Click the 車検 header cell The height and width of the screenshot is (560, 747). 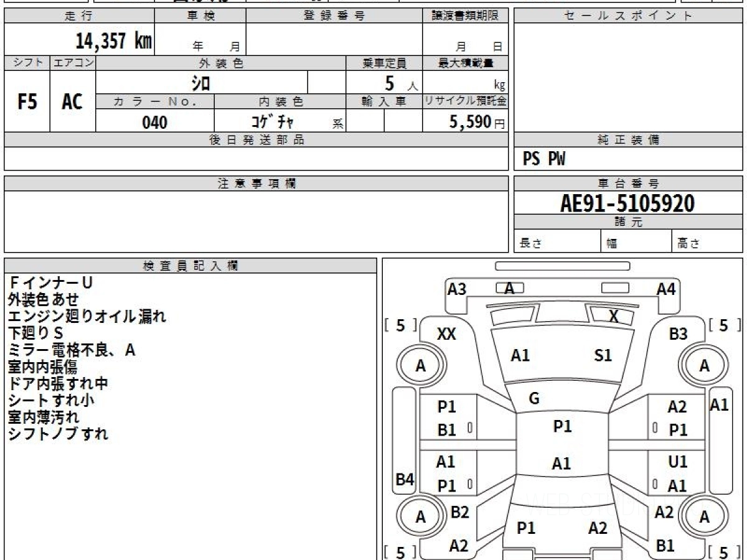coord(200,16)
